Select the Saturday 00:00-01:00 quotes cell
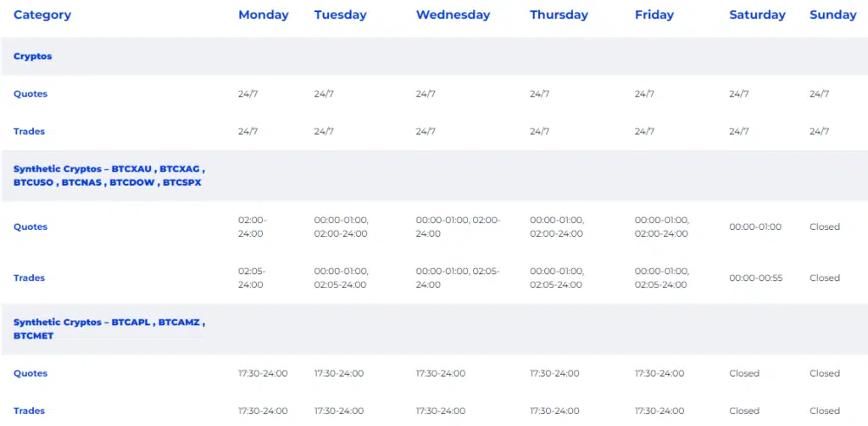 [x=755, y=227]
